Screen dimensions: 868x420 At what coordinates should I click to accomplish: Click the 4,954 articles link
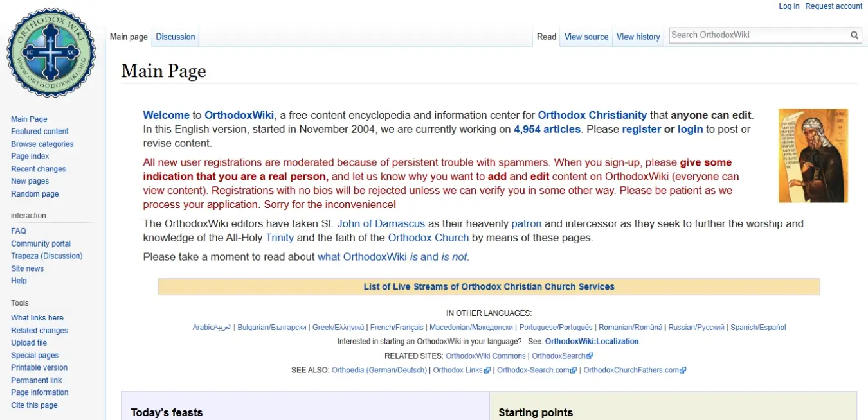click(x=547, y=129)
